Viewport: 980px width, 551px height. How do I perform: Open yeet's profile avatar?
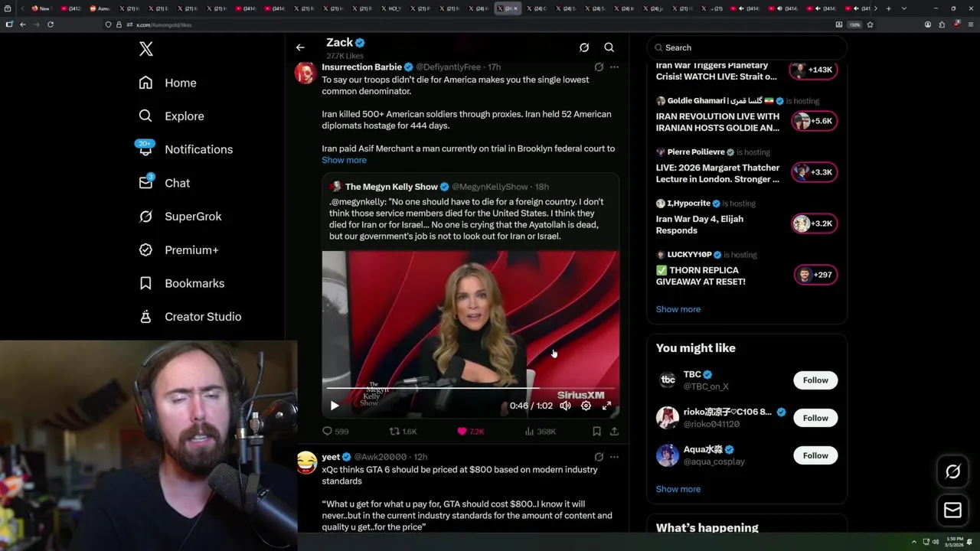pyautogui.click(x=306, y=462)
